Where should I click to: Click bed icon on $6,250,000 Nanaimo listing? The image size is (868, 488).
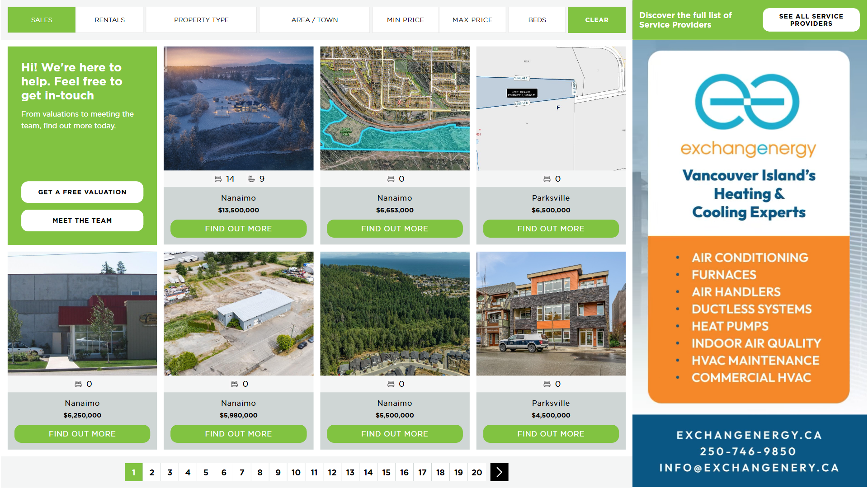coord(78,384)
